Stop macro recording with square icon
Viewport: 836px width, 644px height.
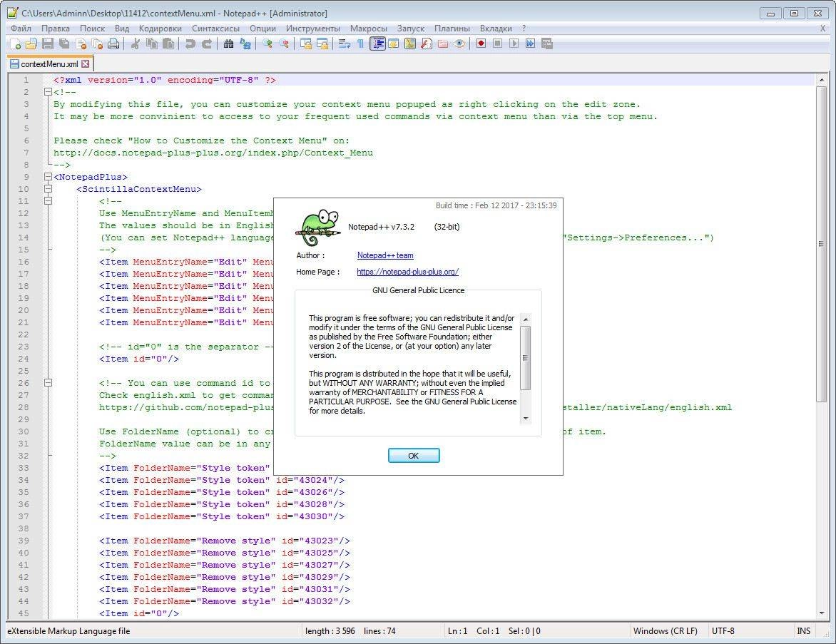[x=497, y=44]
